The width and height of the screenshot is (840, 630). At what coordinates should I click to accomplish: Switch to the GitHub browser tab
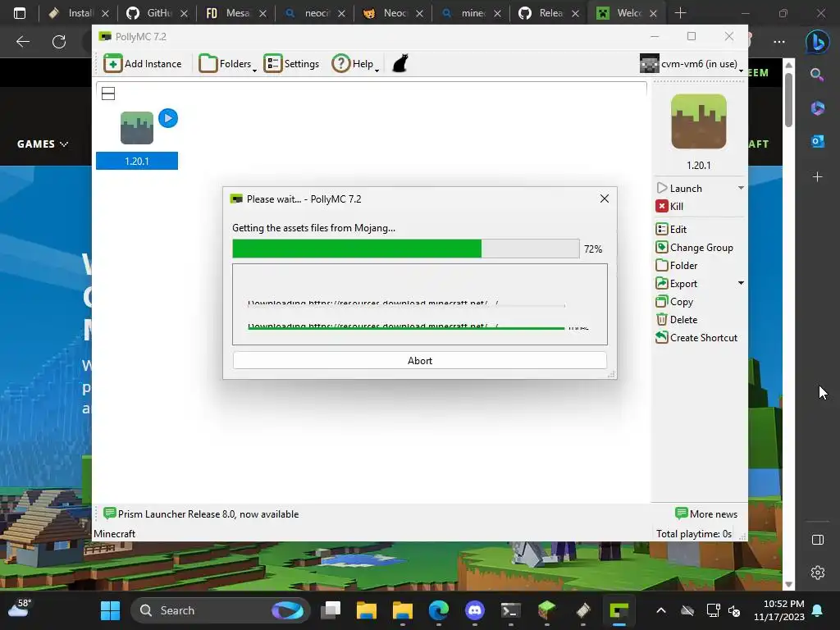click(157, 13)
